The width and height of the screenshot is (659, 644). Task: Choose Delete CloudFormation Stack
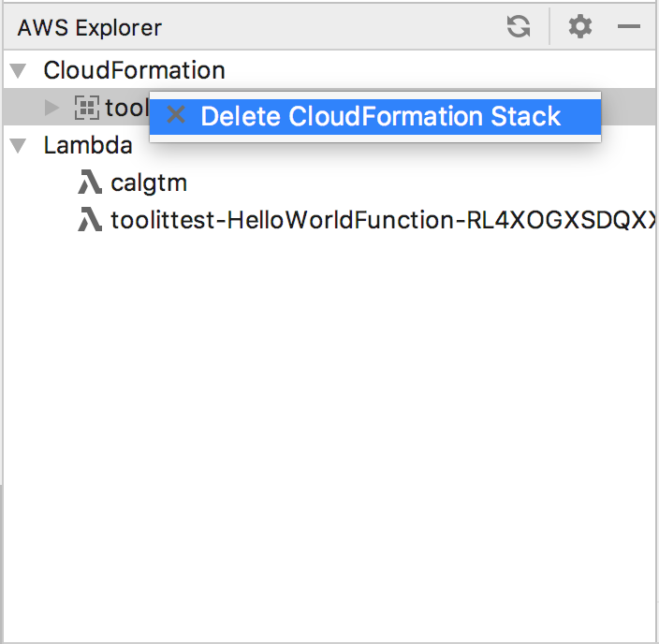pyautogui.click(x=375, y=116)
